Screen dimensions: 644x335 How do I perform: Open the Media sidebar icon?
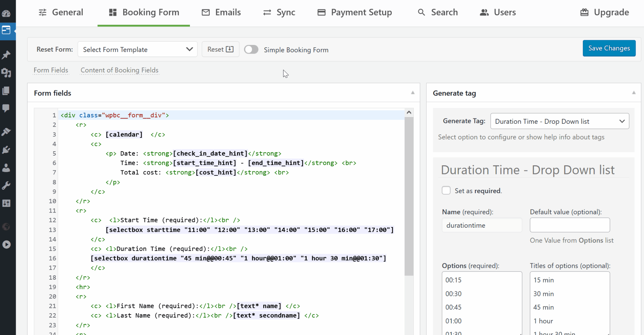(x=6, y=73)
